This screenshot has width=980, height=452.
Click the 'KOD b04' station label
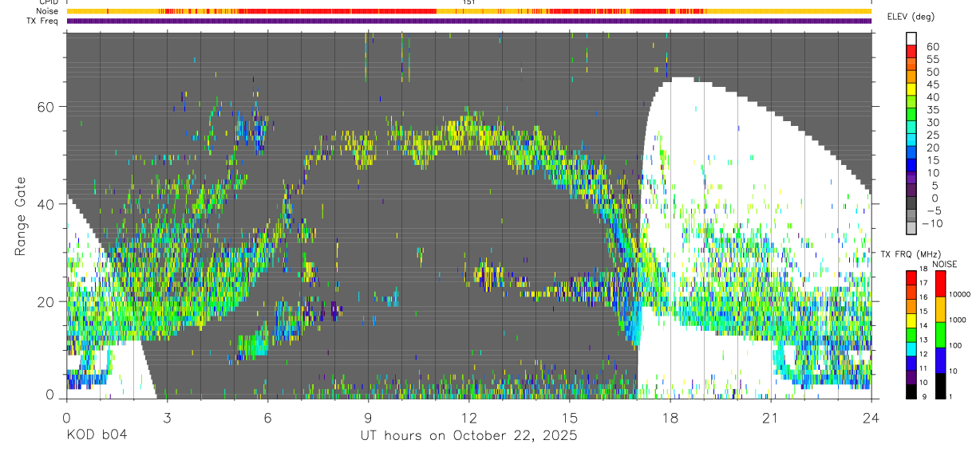coord(96,436)
